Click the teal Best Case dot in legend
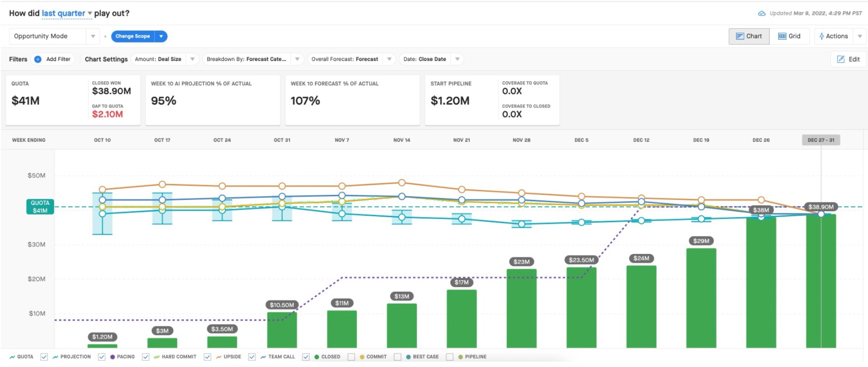 (x=408, y=357)
